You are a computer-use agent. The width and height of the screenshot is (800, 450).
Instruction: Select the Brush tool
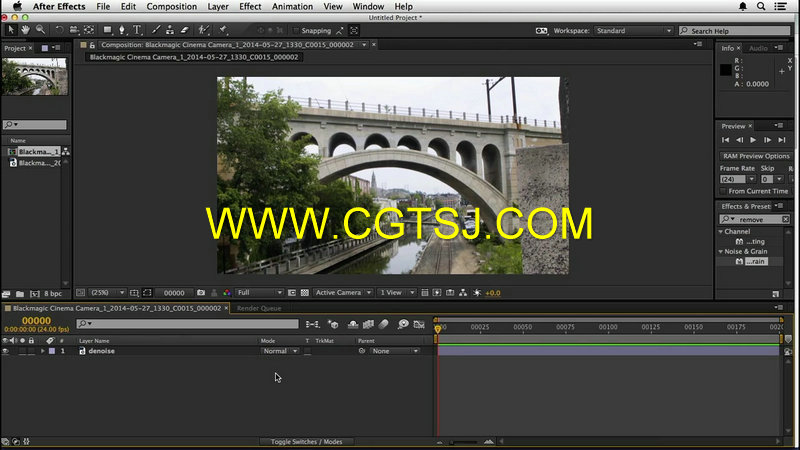coord(156,30)
